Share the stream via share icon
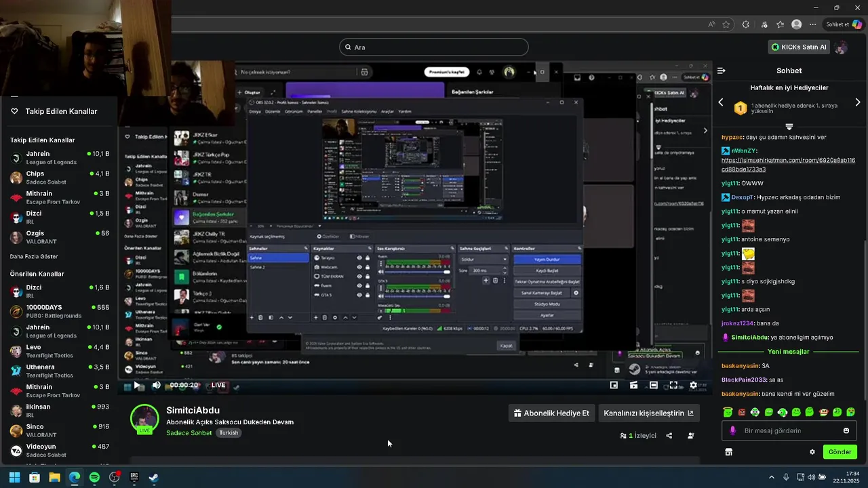The image size is (868, 488). 669,436
